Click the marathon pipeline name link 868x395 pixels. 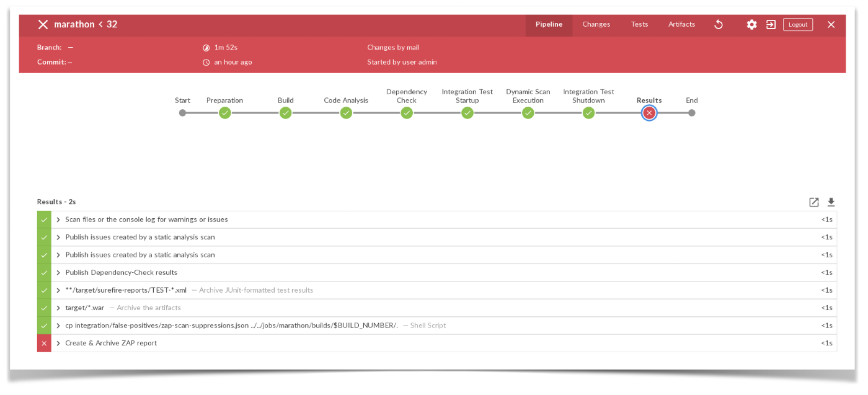tap(74, 25)
